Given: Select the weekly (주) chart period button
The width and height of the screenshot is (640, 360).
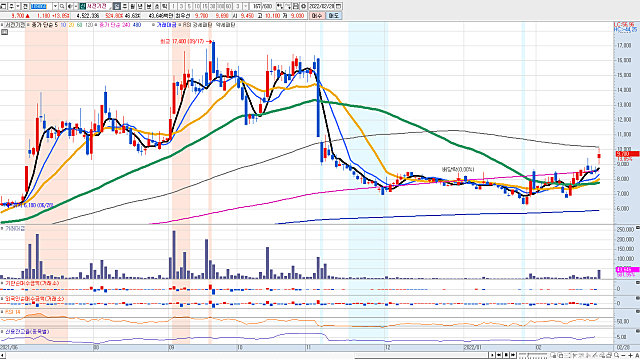Looking at the screenshot, I should pos(124,6).
